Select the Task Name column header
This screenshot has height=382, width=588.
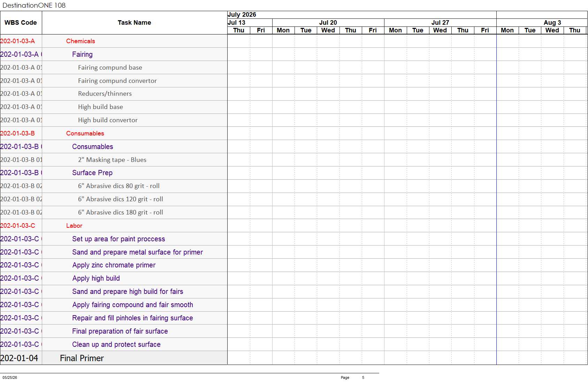tap(135, 23)
